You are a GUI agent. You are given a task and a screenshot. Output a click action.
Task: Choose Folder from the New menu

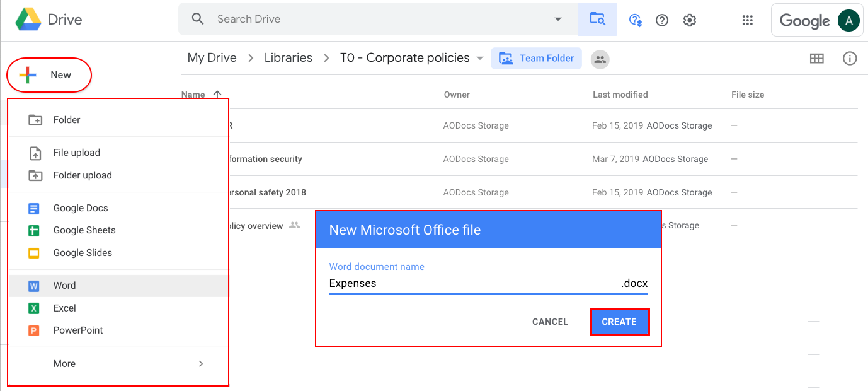click(x=118, y=120)
